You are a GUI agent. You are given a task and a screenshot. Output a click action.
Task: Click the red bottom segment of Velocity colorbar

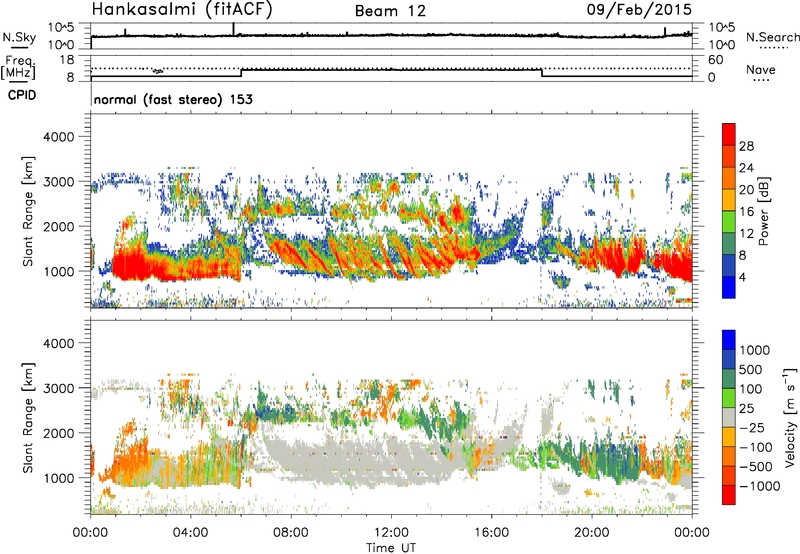tap(729, 495)
